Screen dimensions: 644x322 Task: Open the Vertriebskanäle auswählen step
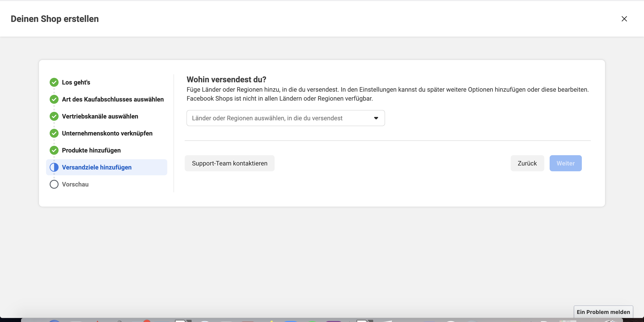click(x=100, y=116)
